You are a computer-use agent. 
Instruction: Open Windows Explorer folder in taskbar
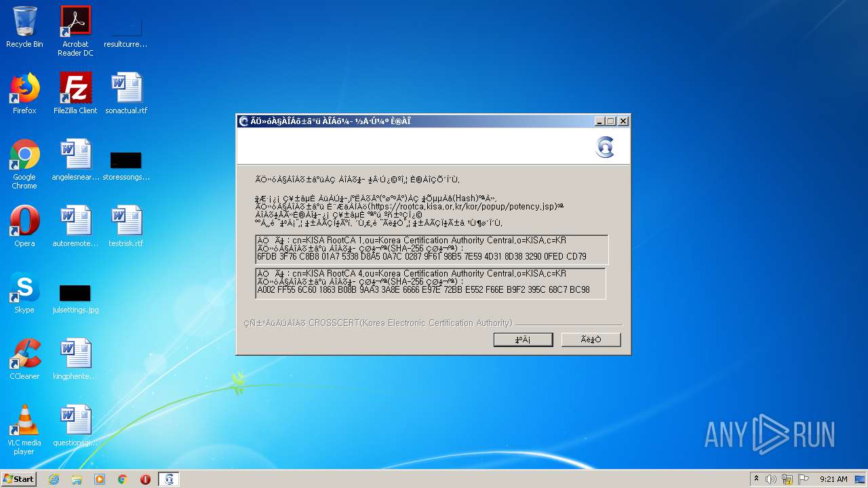pos(77,479)
